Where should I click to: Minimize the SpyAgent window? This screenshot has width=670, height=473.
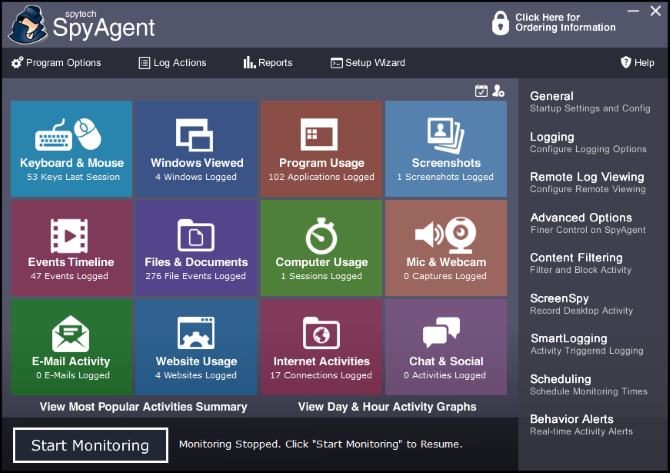(x=633, y=11)
